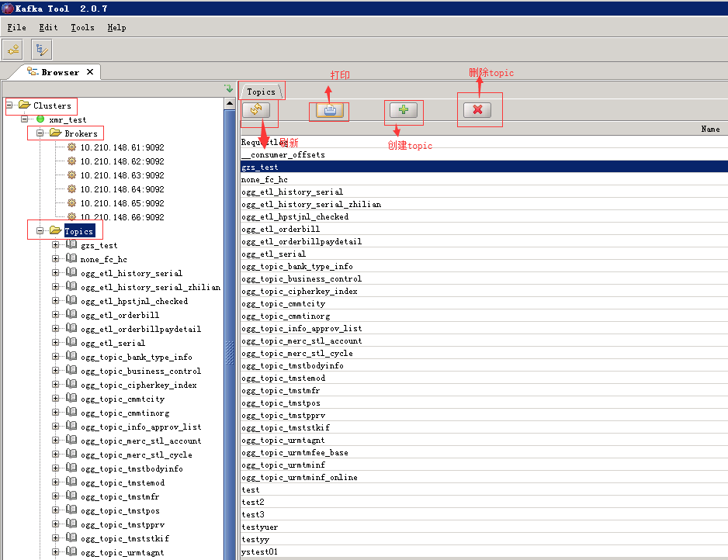Viewport: 728px width, 560px height.
Task: Open the Help menu
Action: point(116,27)
